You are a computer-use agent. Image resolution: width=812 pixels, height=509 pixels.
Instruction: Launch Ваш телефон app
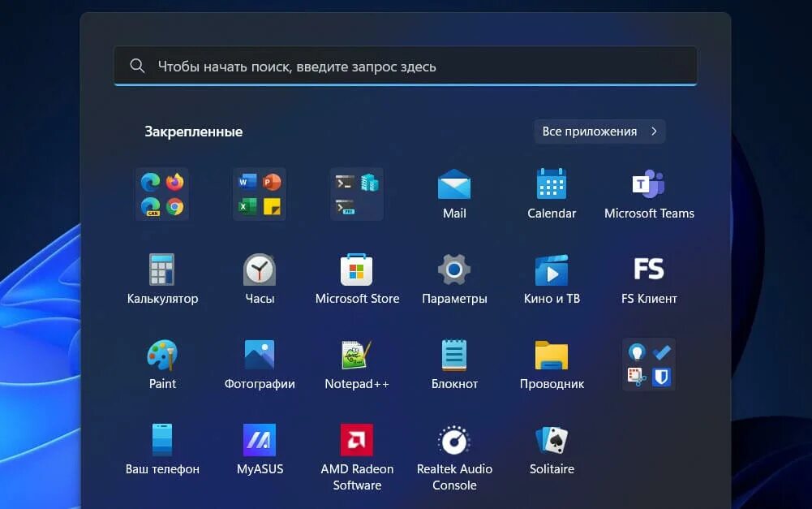[x=162, y=450]
